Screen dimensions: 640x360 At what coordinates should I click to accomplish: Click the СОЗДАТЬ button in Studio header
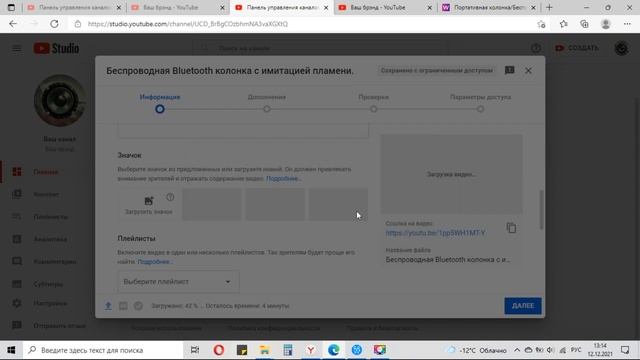(577, 48)
